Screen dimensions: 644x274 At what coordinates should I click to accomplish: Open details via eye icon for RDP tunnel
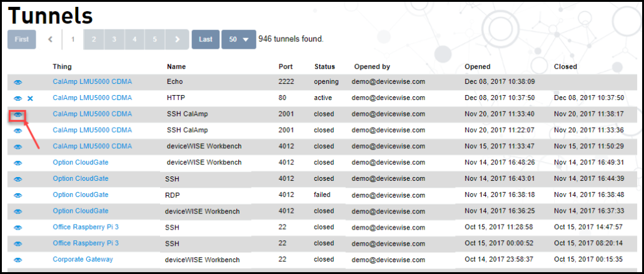[x=18, y=195]
